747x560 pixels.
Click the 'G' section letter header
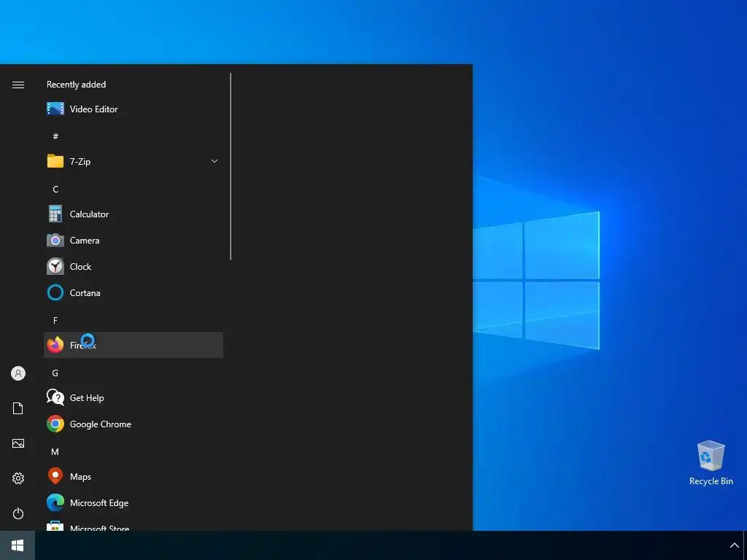tap(55, 373)
